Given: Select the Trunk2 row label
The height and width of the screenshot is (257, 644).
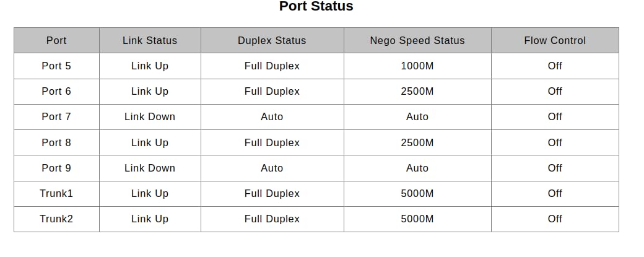Looking at the screenshot, I should click(x=57, y=219).
